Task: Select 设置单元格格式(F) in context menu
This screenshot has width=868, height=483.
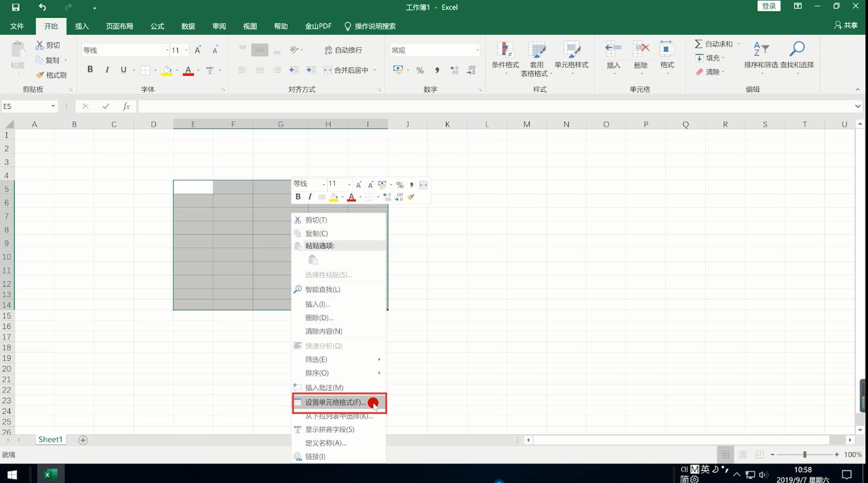Action: pyautogui.click(x=339, y=403)
